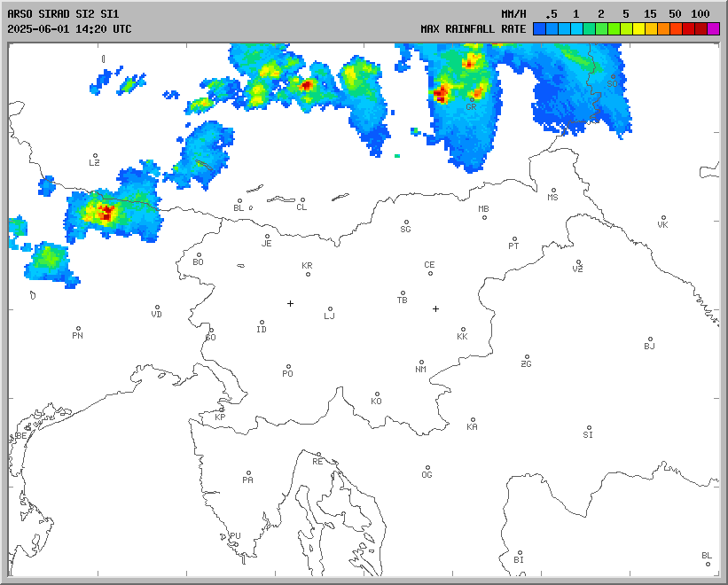Click the red storm core near LZ
728x585 pixels.
tap(107, 213)
